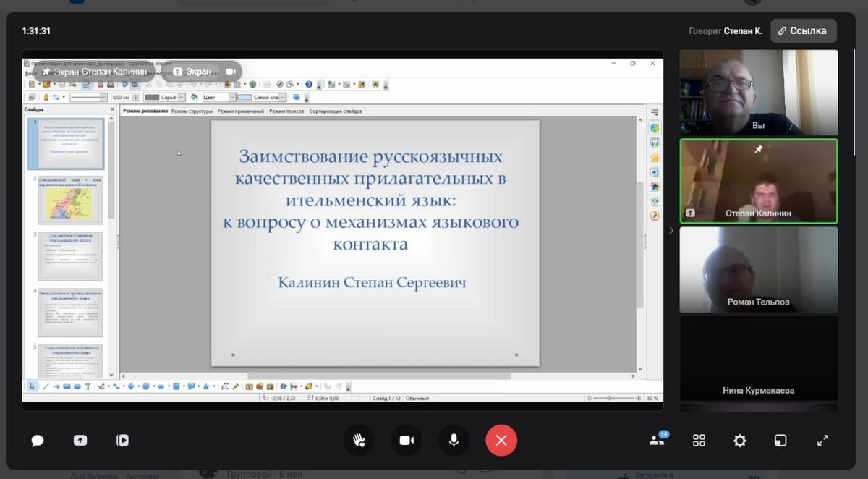The height and width of the screenshot is (479, 868).
Task: Expand the call to full screen
Action: click(822, 440)
